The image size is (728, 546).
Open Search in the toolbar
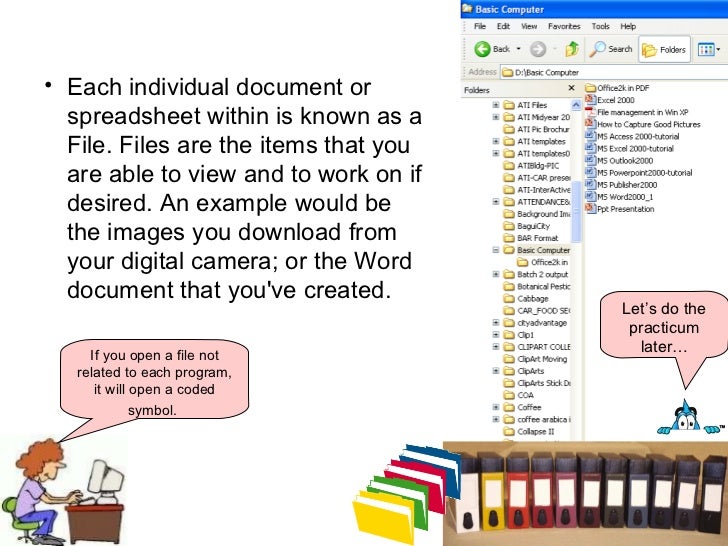[x=611, y=49]
